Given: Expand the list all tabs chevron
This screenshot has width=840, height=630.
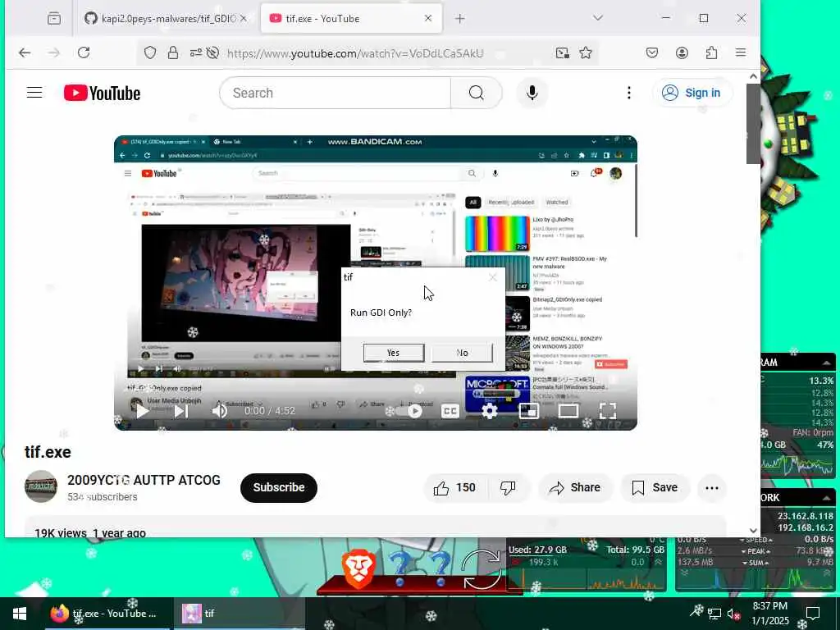Looking at the screenshot, I should [x=598, y=18].
